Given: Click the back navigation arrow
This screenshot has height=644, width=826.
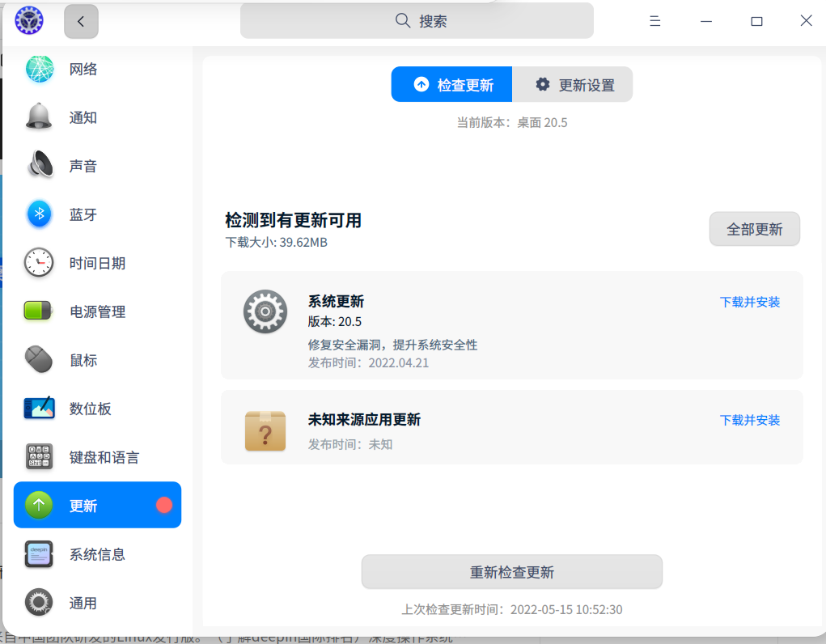Looking at the screenshot, I should (x=81, y=21).
